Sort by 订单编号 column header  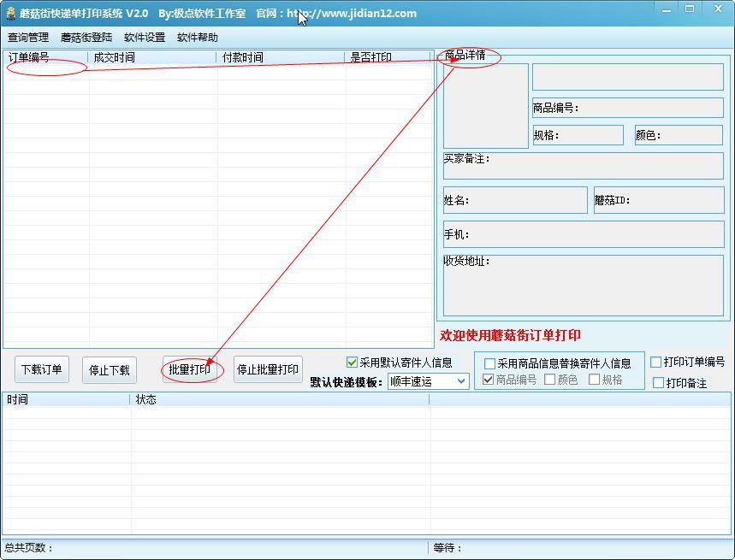pyautogui.click(x=46, y=57)
